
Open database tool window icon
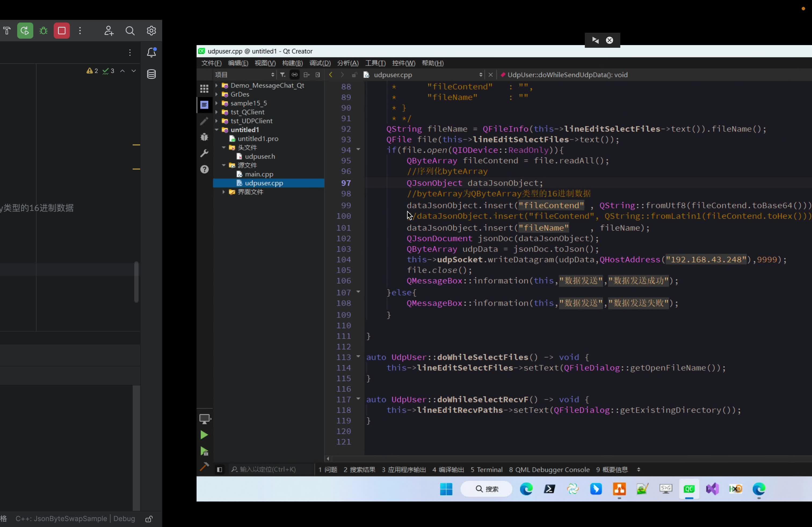pyautogui.click(x=151, y=74)
